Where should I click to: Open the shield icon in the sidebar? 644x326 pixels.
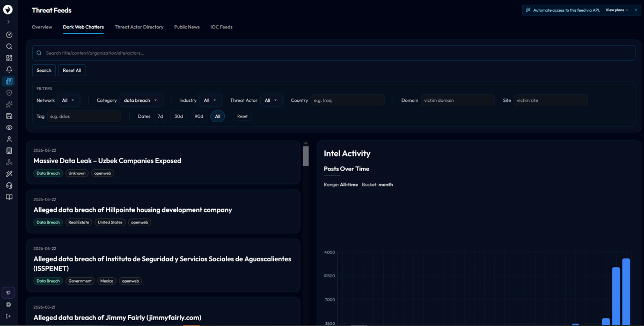9,93
